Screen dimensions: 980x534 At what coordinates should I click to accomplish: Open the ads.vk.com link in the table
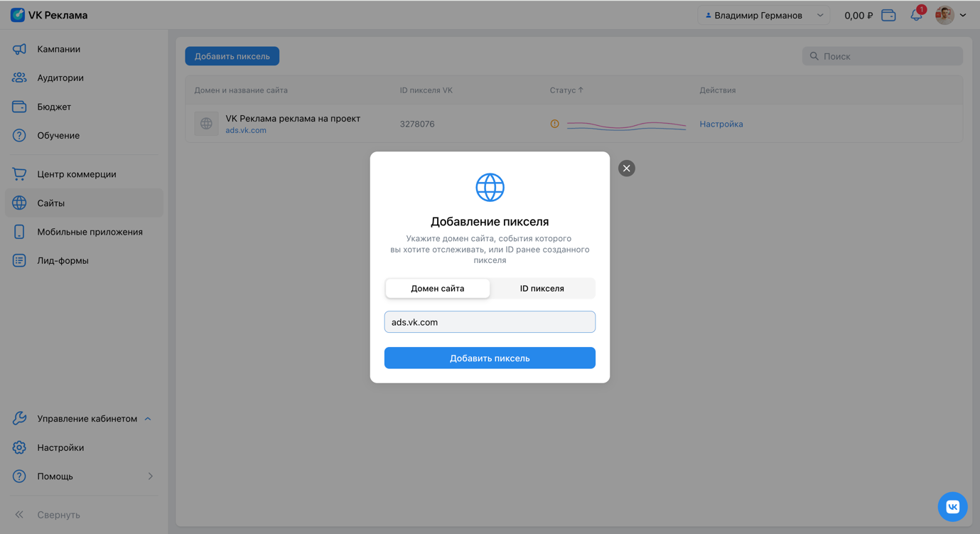(246, 130)
